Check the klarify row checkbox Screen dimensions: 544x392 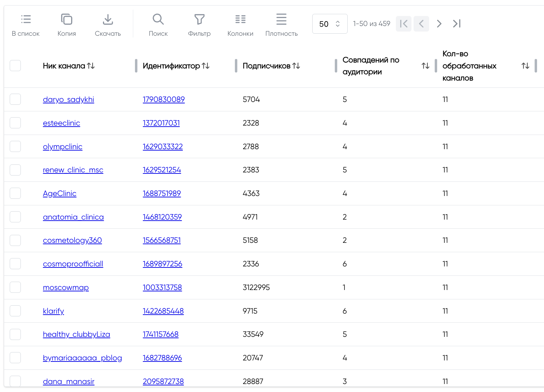tap(15, 311)
